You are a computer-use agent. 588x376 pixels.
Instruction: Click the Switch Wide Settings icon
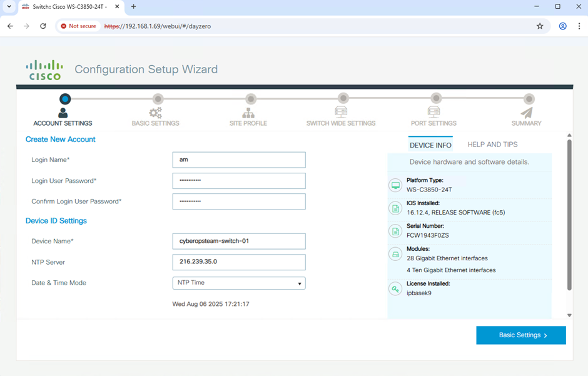(x=341, y=112)
